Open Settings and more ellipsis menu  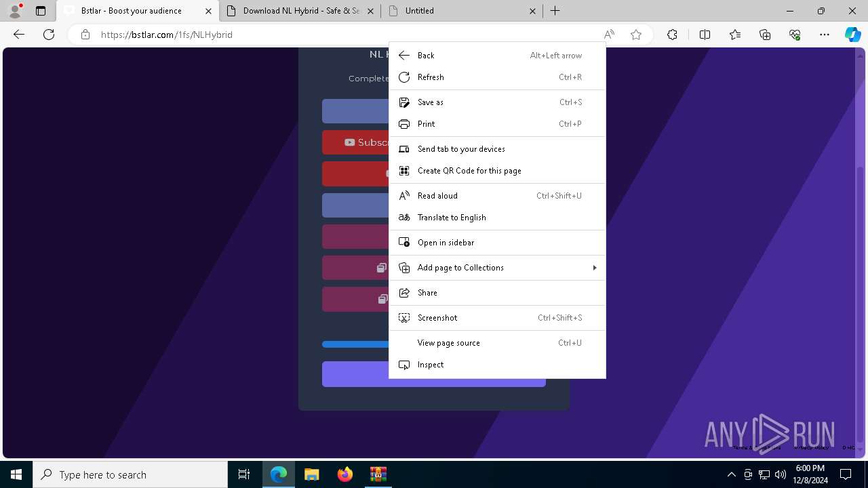825,35
